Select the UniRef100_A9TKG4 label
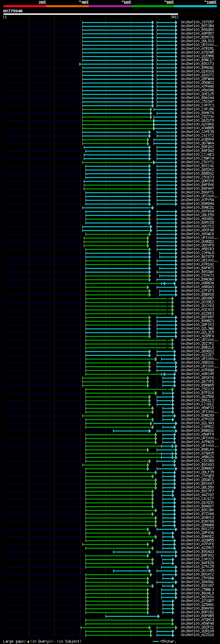The height and width of the screenshot is (644, 220). click(x=197, y=211)
